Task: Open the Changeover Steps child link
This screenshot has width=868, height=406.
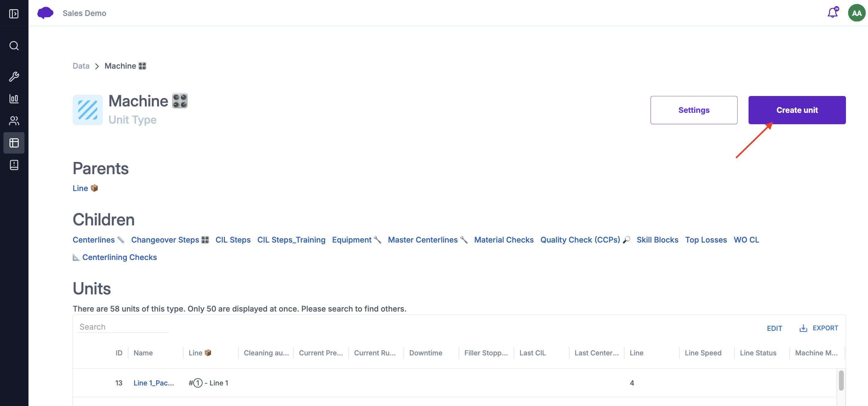Action: (170, 239)
